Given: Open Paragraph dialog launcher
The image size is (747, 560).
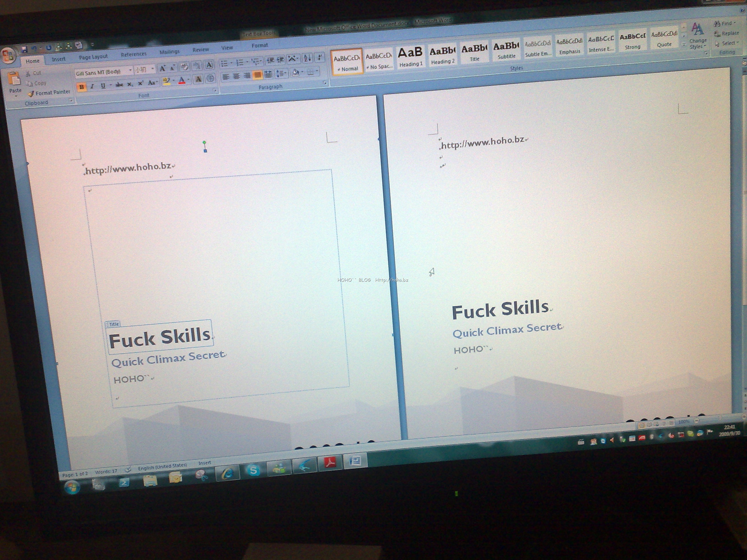Looking at the screenshot, I should 325,83.
